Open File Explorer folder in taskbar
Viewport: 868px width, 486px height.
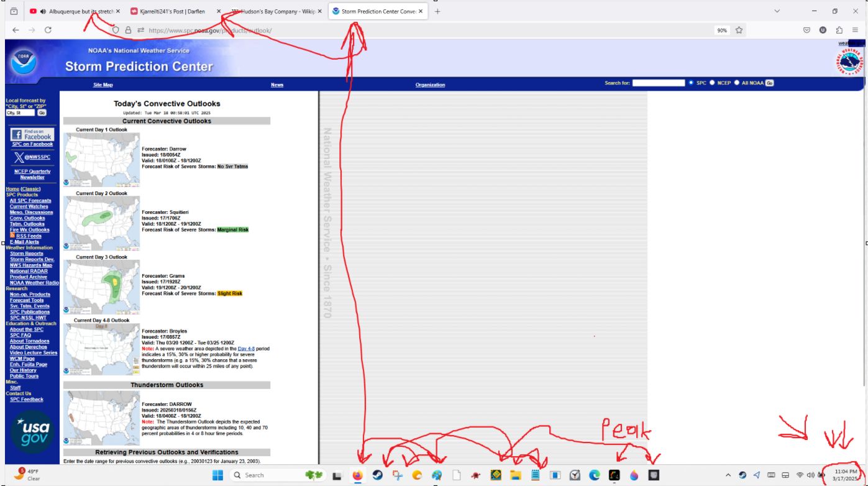[x=515, y=475]
